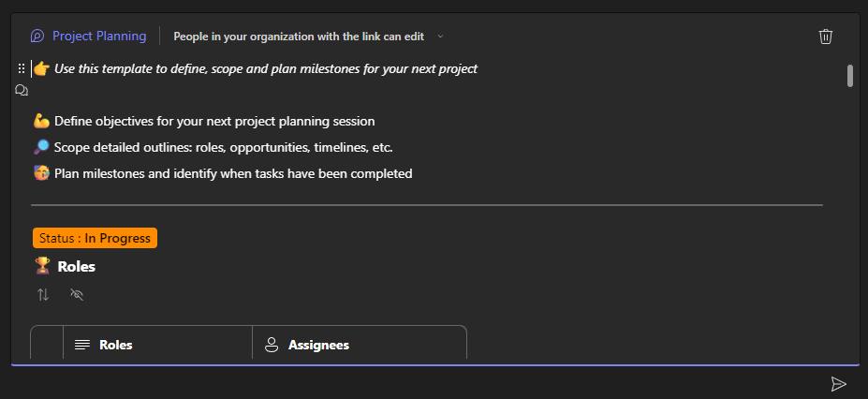
Task: Click the italic template description line
Action: pyautogui.click(x=266, y=68)
